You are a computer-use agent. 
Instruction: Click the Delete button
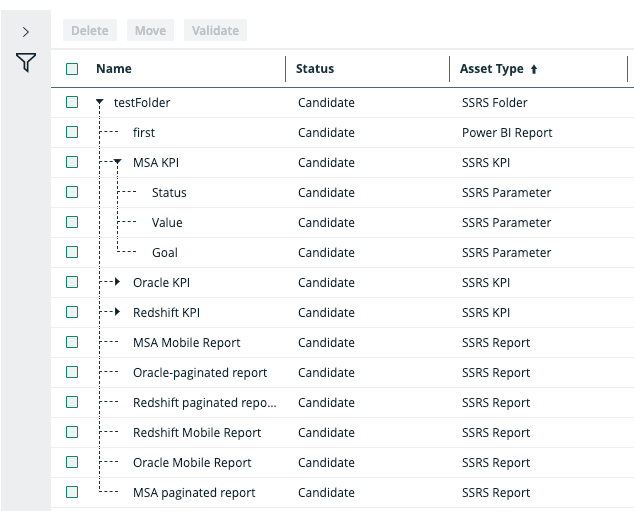pyautogui.click(x=90, y=31)
